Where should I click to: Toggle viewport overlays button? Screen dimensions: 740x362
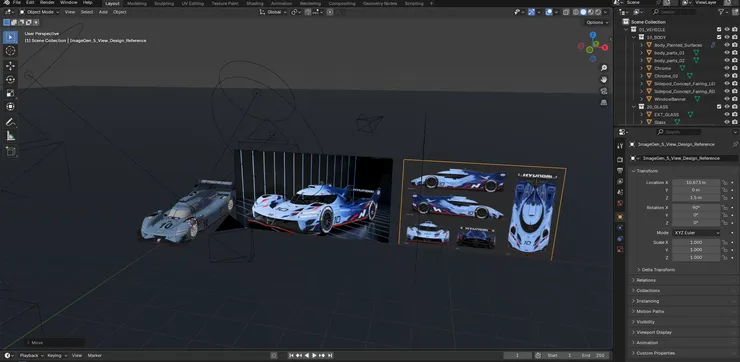coord(549,12)
